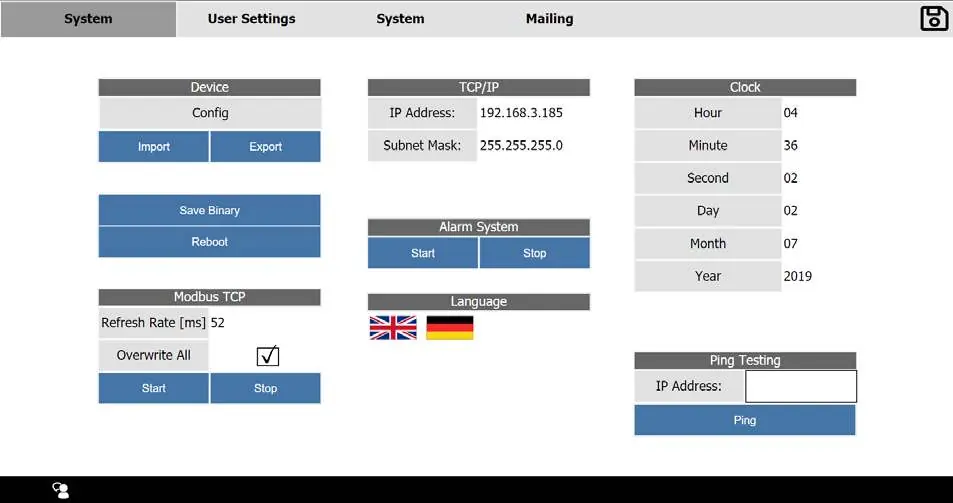953x503 pixels.
Task: Select the German flag language
Action: pyautogui.click(x=450, y=327)
